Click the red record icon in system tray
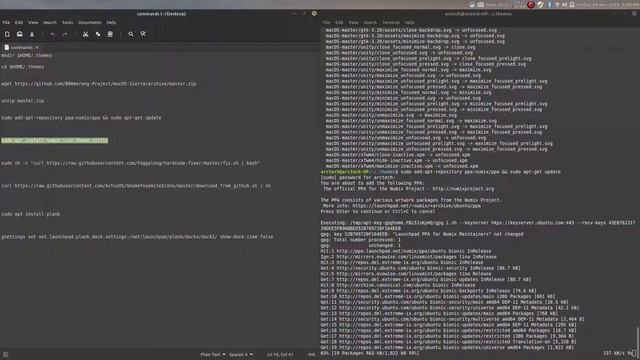Viewport: 640px width, 360px height. coord(531,4)
